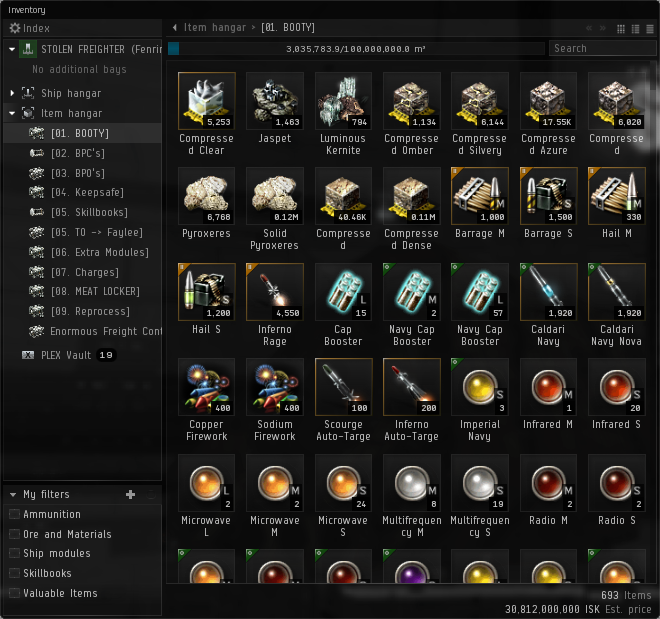This screenshot has width=660, height=619.
Task: Click the Search input field
Action: click(x=603, y=48)
